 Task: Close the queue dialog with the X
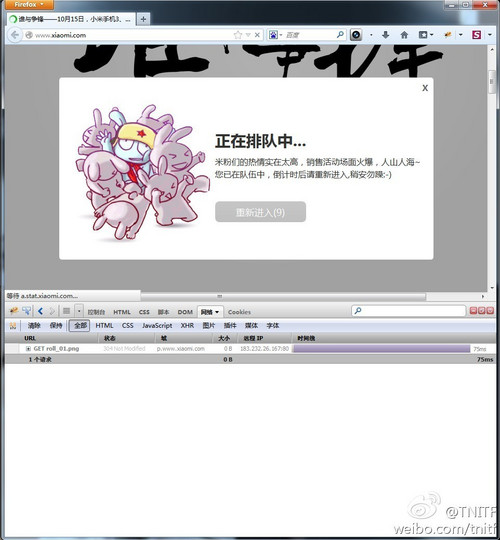tap(425, 88)
